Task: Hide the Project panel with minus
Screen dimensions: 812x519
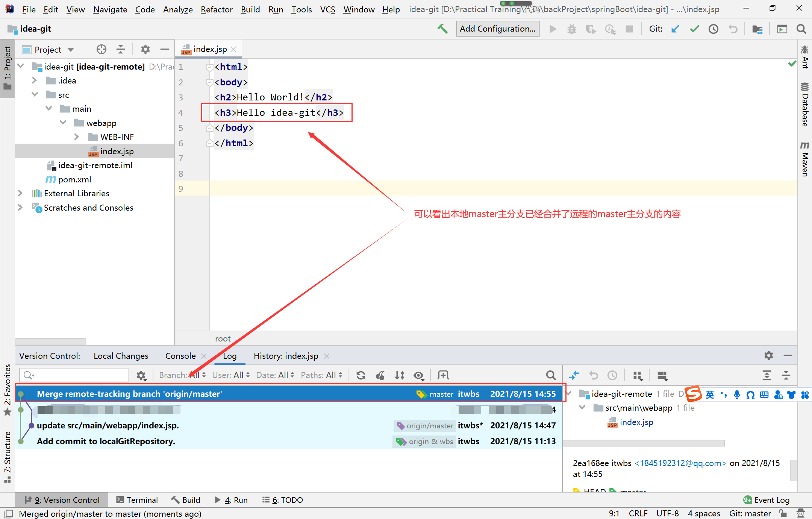Action: [x=164, y=49]
